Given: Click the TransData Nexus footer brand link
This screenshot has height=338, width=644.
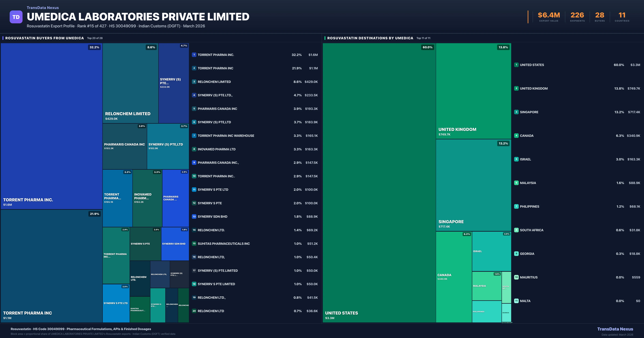Looking at the screenshot, I should point(615,329).
